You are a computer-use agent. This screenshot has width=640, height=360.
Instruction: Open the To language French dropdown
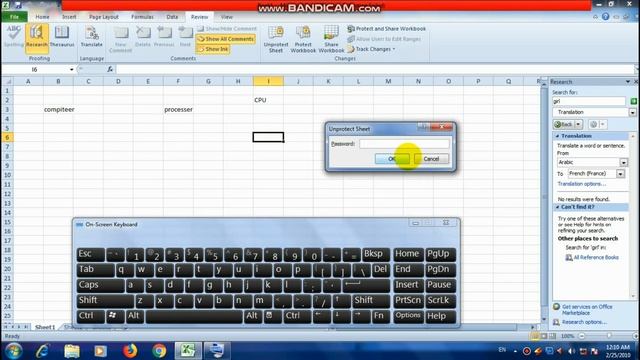pos(620,174)
